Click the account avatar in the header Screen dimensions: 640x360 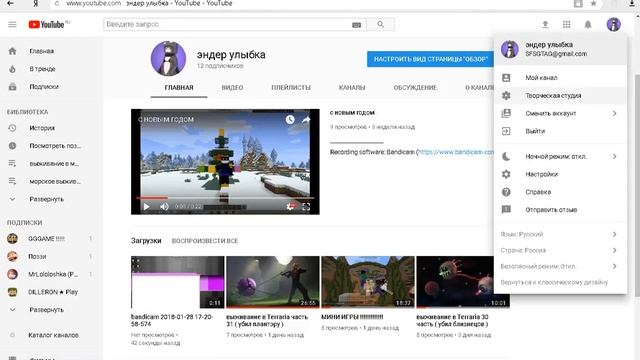pos(613,24)
